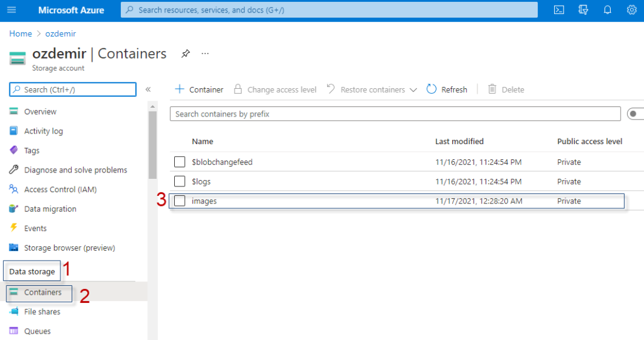Pin the ozdemir Containers blade
The width and height of the screenshot is (644, 340).
coord(186,54)
